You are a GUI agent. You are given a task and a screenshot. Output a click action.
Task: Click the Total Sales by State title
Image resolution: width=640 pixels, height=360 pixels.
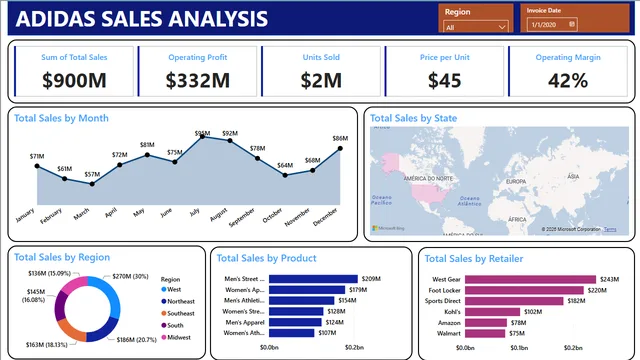[413, 118]
